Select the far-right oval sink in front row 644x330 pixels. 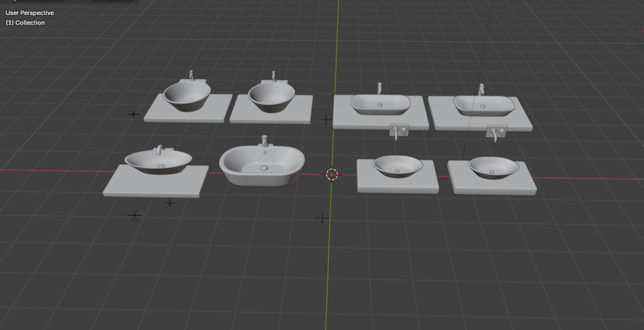(x=493, y=168)
